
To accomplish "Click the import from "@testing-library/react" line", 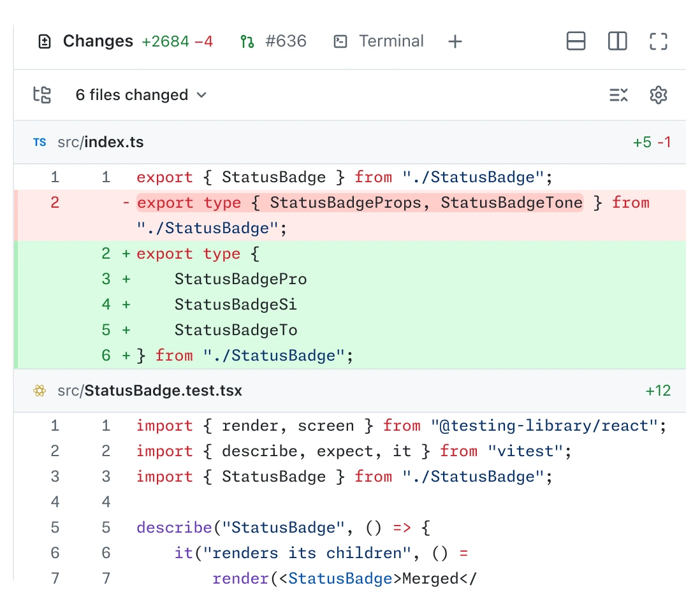I will [x=349, y=426].
